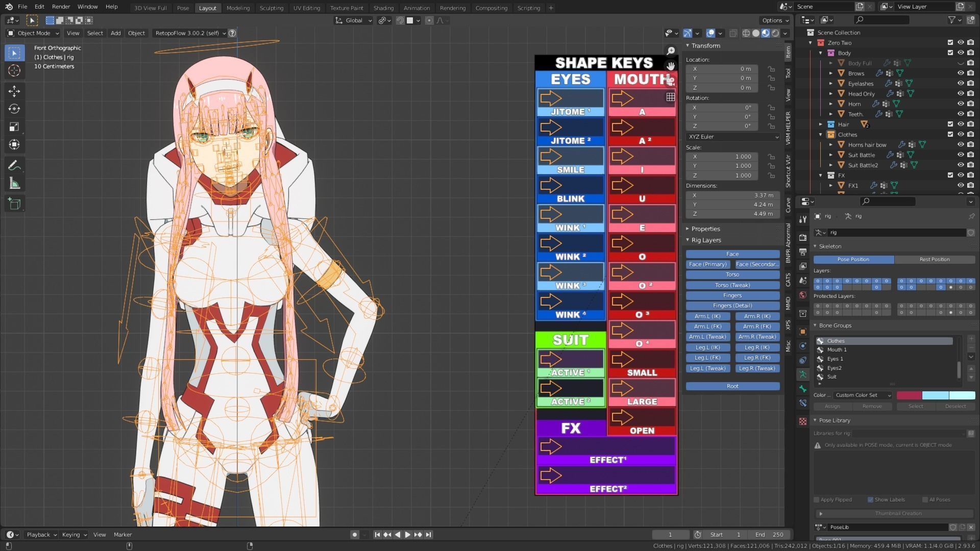
Task: Switch to wireframe viewport shading
Action: point(746,33)
